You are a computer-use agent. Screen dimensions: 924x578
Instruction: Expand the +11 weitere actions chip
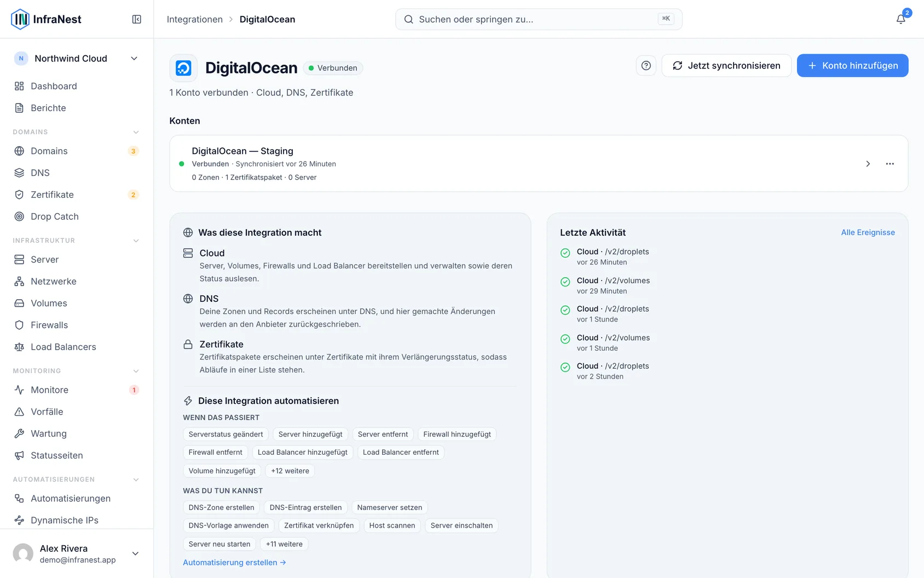(x=284, y=544)
